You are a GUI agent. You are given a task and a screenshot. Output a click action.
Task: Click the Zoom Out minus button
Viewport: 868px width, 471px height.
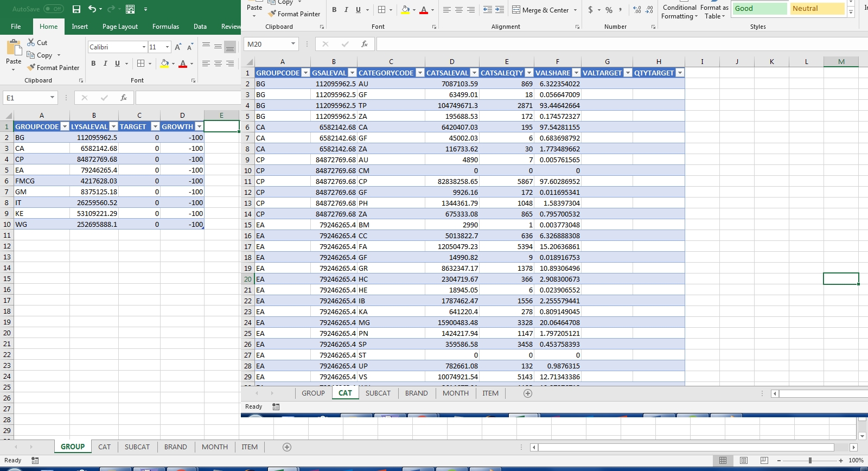point(779,460)
